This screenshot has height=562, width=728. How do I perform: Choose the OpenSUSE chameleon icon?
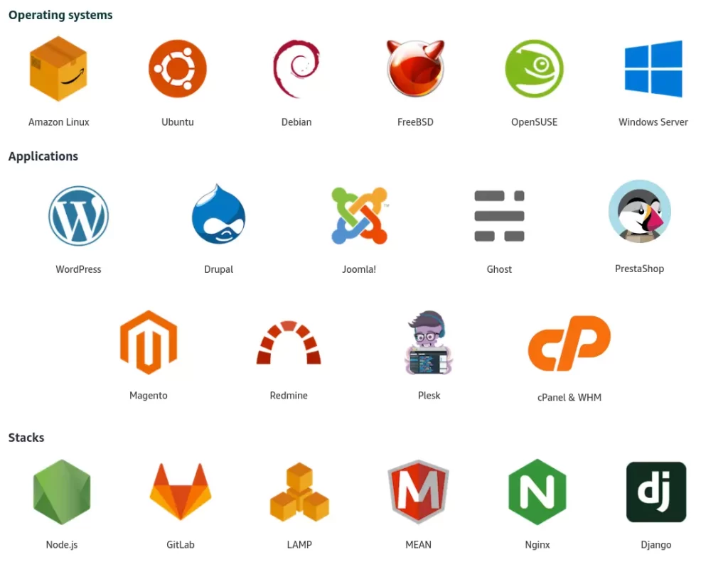[x=534, y=69]
